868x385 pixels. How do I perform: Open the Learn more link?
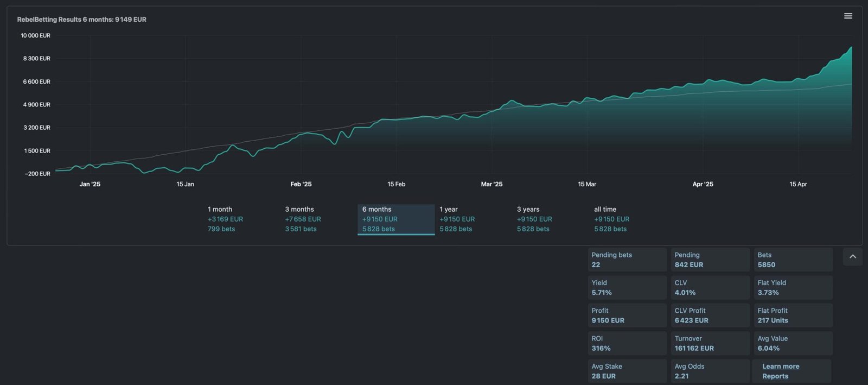coord(781,367)
